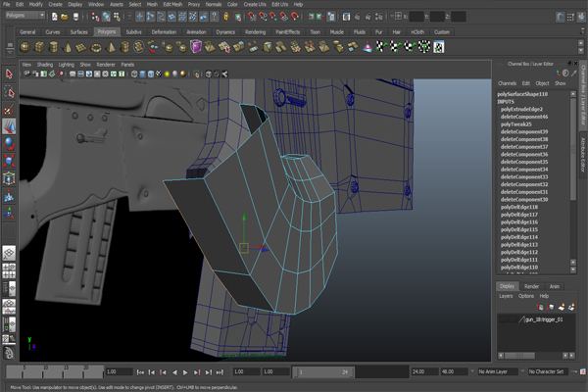Create a polygon cone from shelf

pyautogui.click(x=68, y=47)
